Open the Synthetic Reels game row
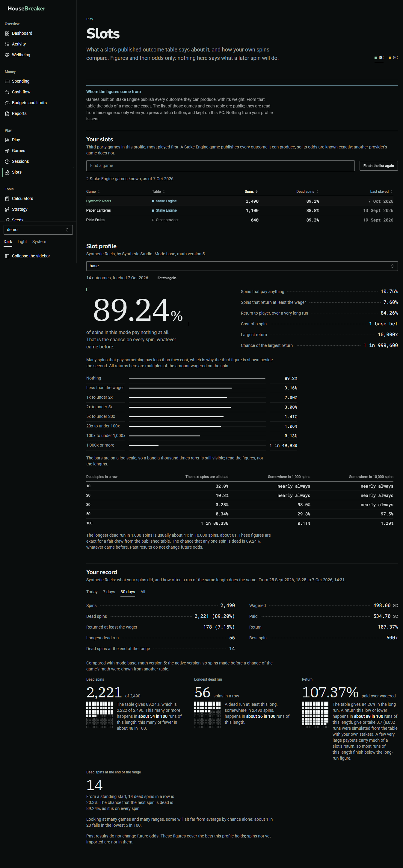The image size is (403, 868). tap(240, 201)
